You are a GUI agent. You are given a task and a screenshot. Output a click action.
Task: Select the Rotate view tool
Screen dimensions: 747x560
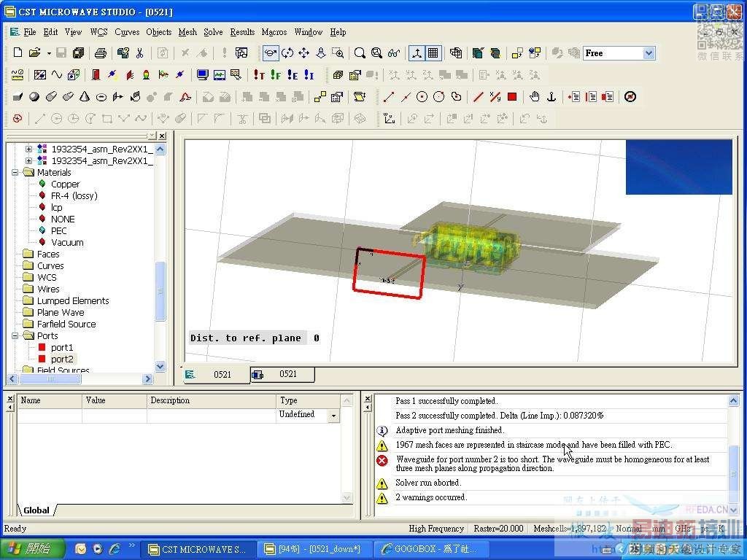click(x=287, y=52)
